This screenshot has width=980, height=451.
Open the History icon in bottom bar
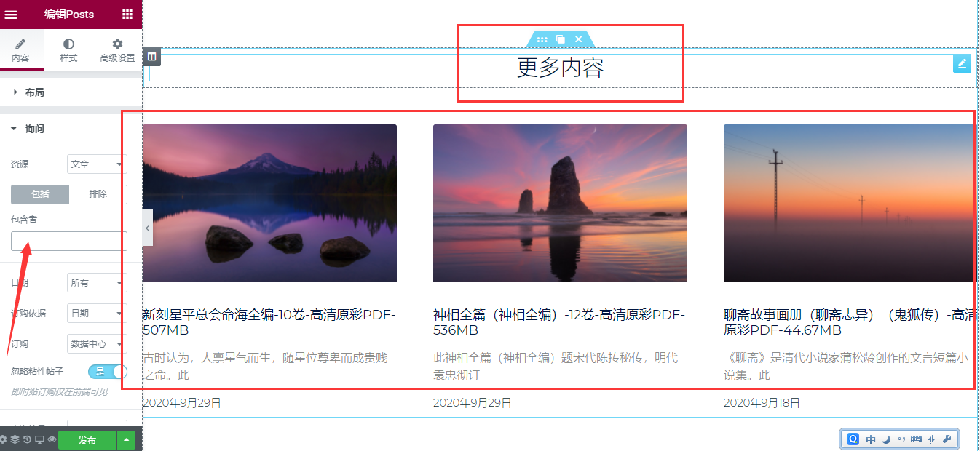click(x=27, y=439)
